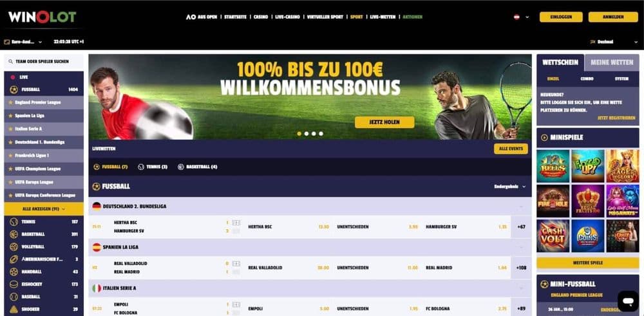Select the Combo bet type
The height and width of the screenshot is (316, 644).
587,79
